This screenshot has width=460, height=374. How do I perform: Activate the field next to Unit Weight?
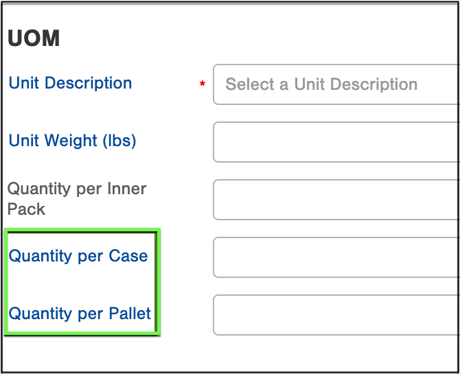[336, 142]
